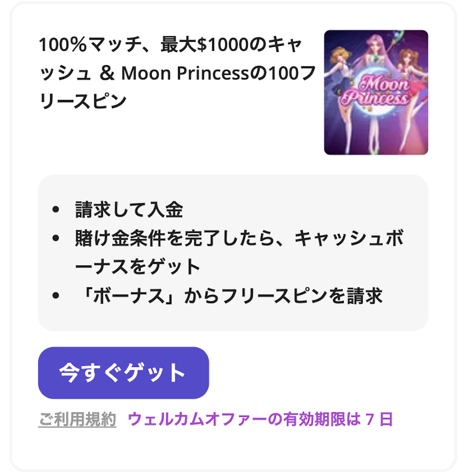Click the Moon Princess game thumbnail
The width and height of the screenshot is (459, 476).
coord(376,92)
